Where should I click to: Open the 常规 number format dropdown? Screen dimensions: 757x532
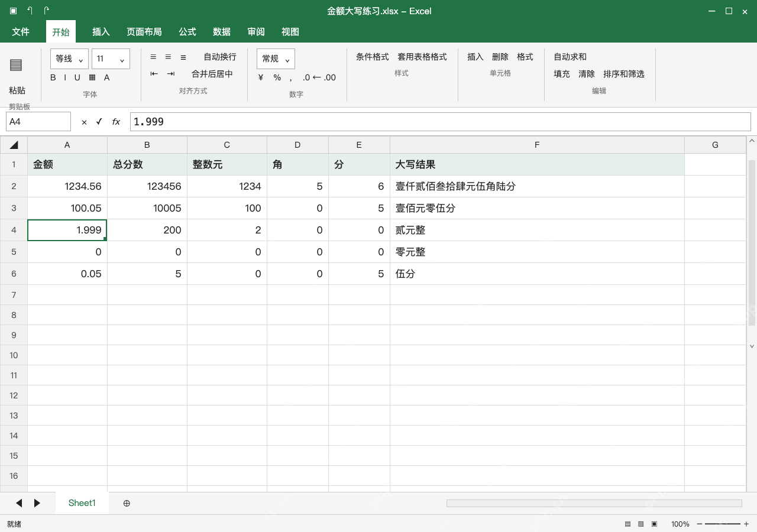pyautogui.click(x=276, y=59)
